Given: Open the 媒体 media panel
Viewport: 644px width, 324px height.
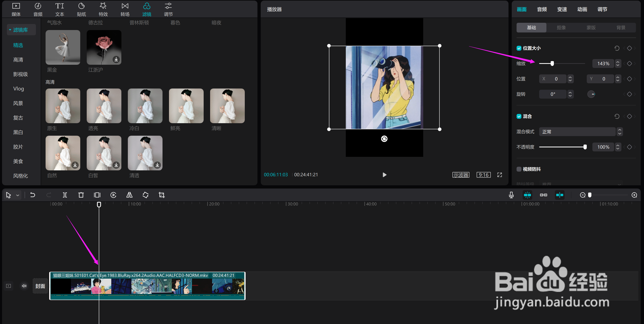Looking at the screenshot, I should (x=16, y=9).
